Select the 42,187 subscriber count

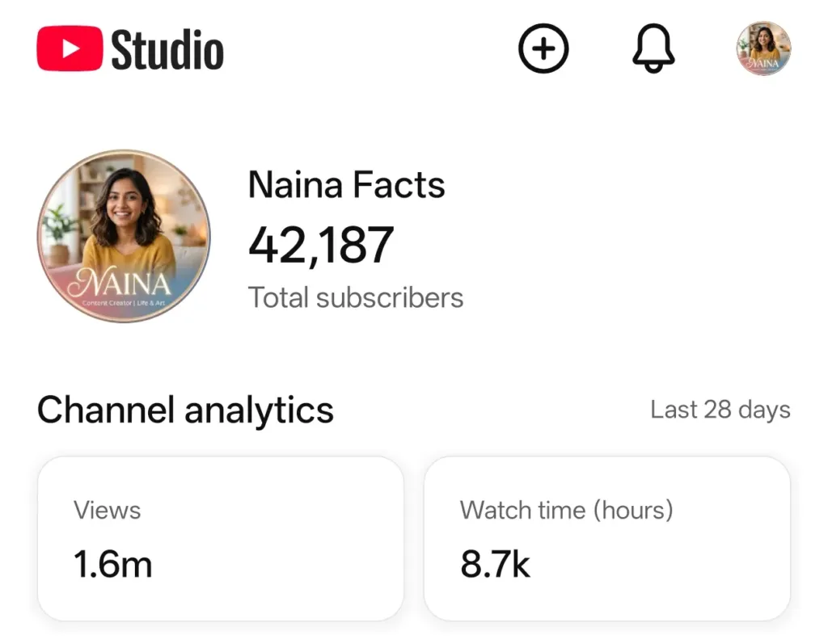coord(321,245)
